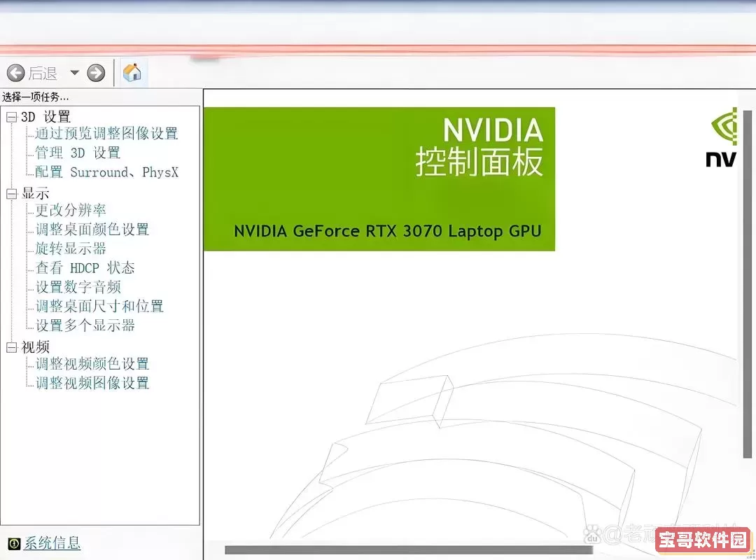Open the 系统信息 link
This screenshot has height=560, width=756.
[52, 543]
